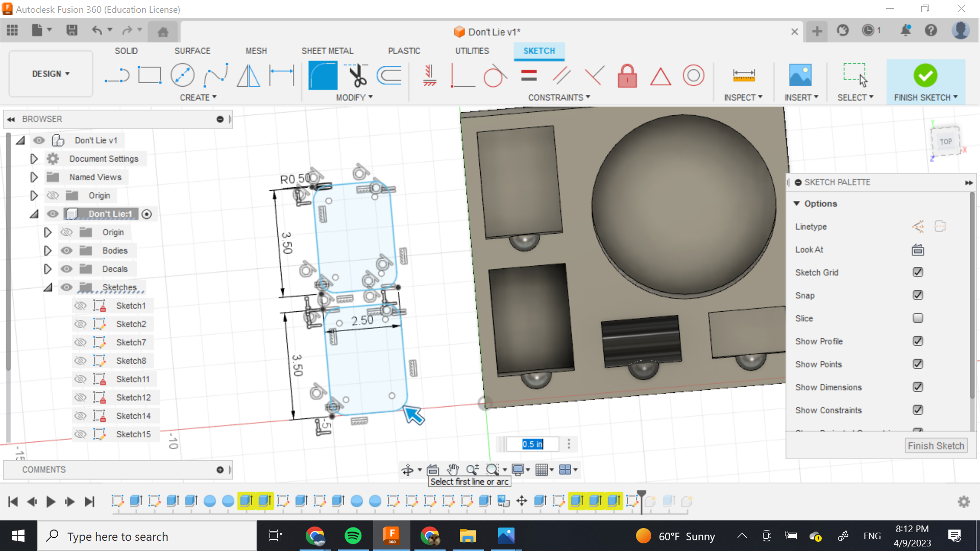Screen dimensions: 980x551
Task: Apply the Perpendicular constraint
Action: pos(595,76)
